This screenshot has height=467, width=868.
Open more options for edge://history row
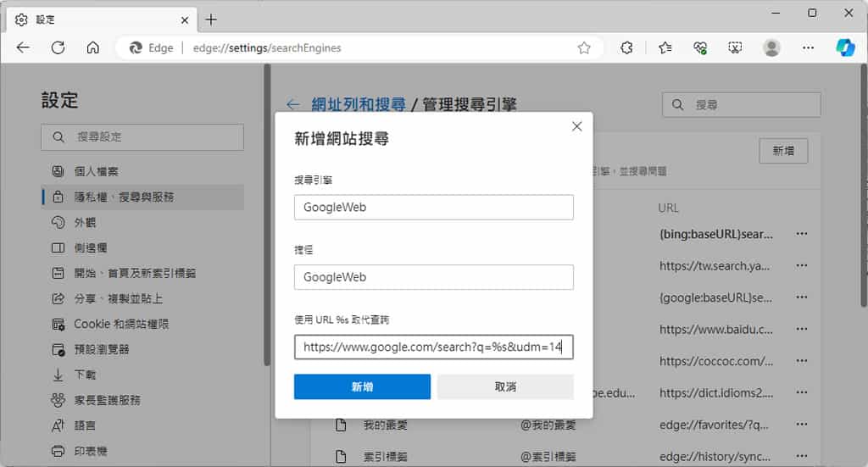point(801,456)
